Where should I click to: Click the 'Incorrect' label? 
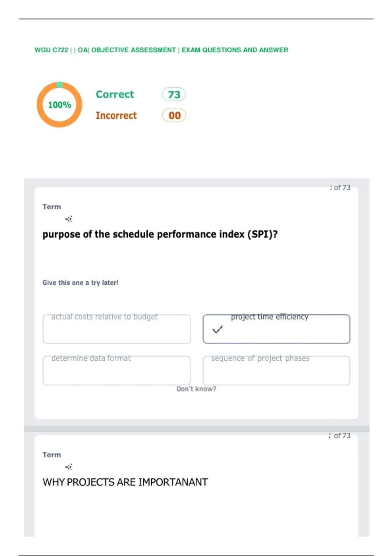[x=116, y=115]
